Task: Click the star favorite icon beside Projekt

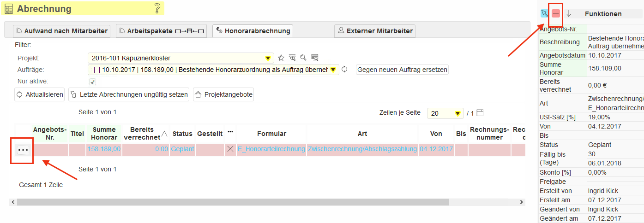Action: pyautogui.click(x=281, y=58)
